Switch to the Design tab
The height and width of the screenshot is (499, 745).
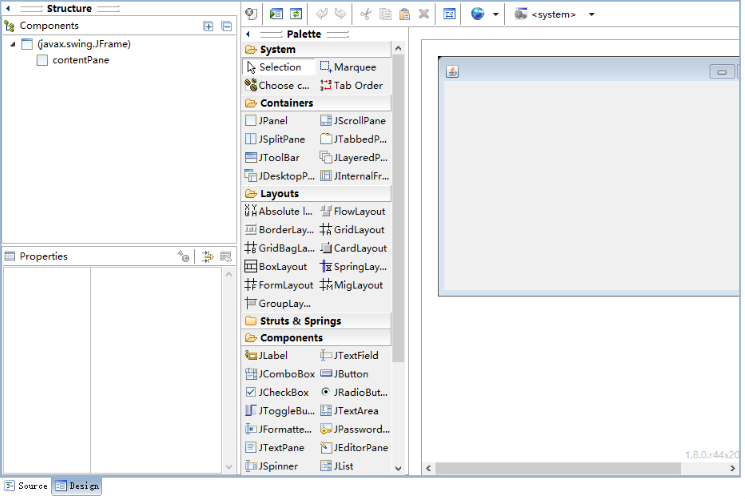77,486
